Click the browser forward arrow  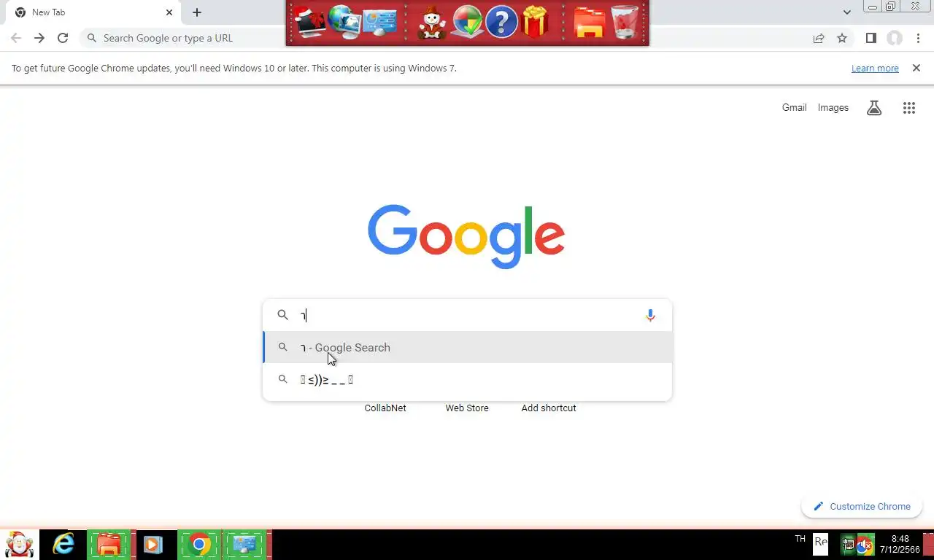point(39,38)
